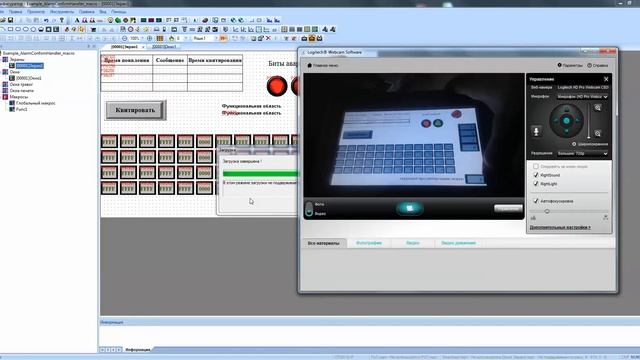Viewport: 640px width, 360px height.
Task: Click the green download progress bar
Action: click(260, 174)
